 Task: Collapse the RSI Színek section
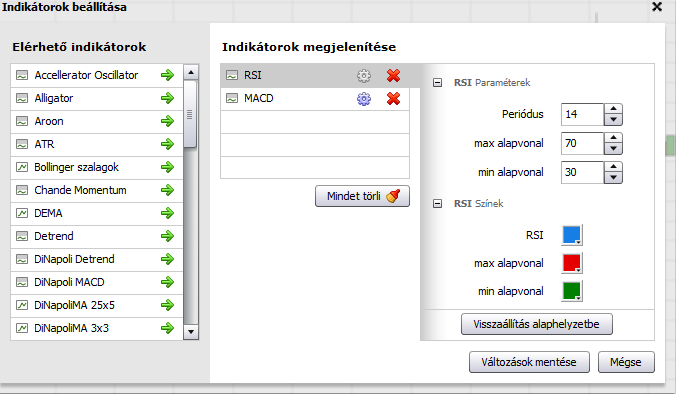437,203
